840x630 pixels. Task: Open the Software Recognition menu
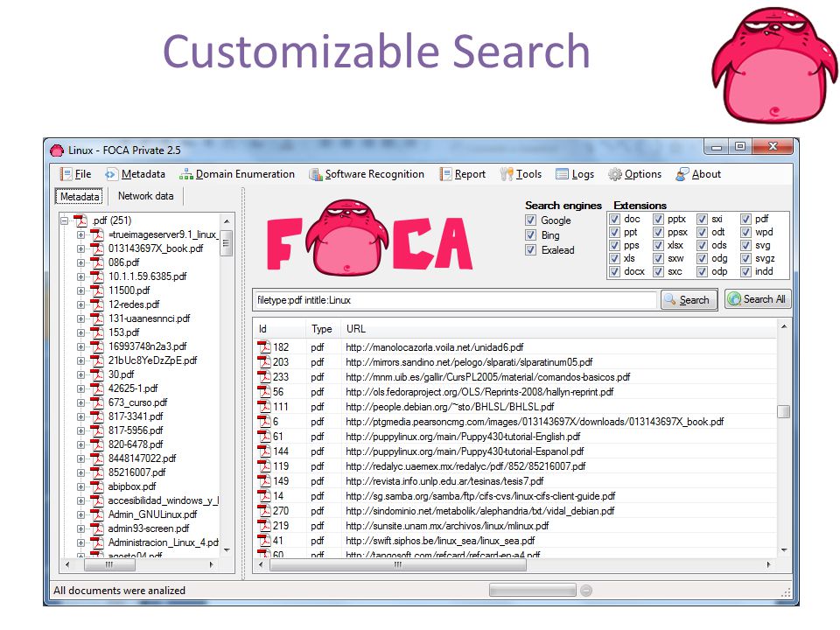click(x=367, y=174)
